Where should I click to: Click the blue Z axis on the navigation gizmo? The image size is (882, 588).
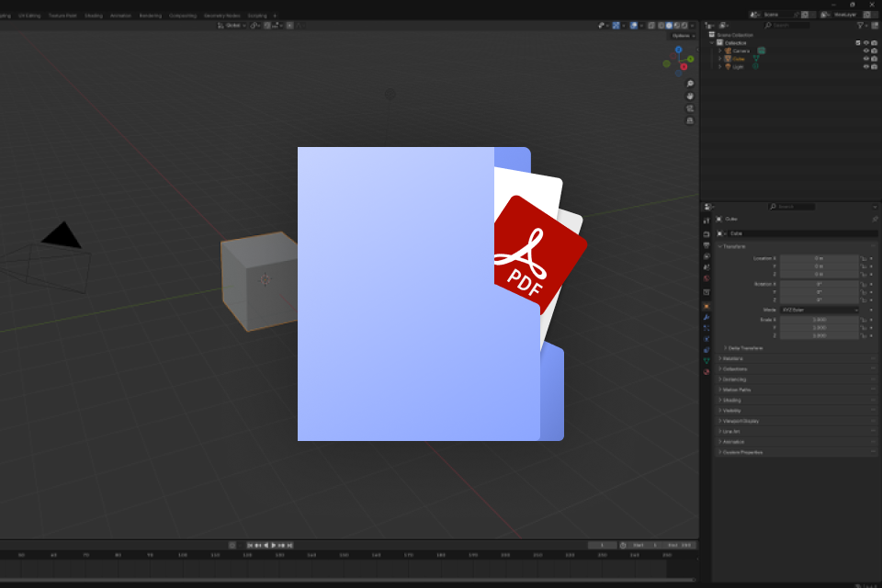pos(678,50)
